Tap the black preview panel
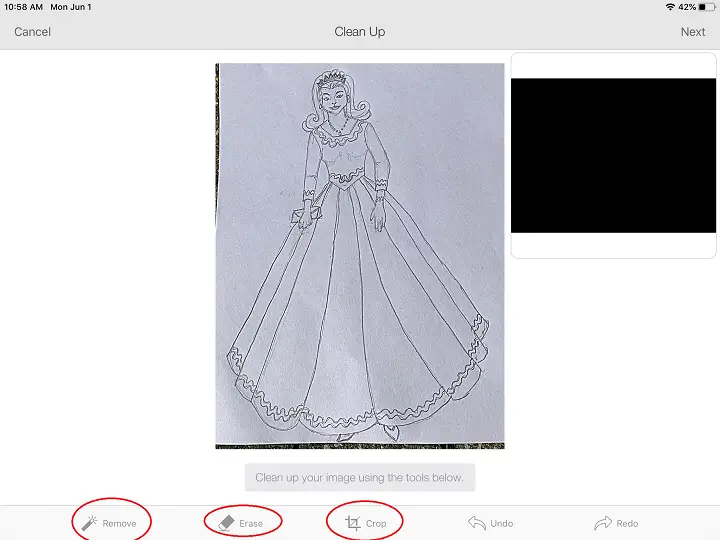 pos(613,155)
